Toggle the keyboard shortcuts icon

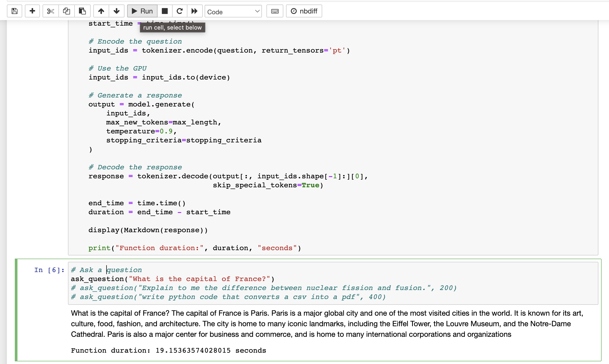275,11
